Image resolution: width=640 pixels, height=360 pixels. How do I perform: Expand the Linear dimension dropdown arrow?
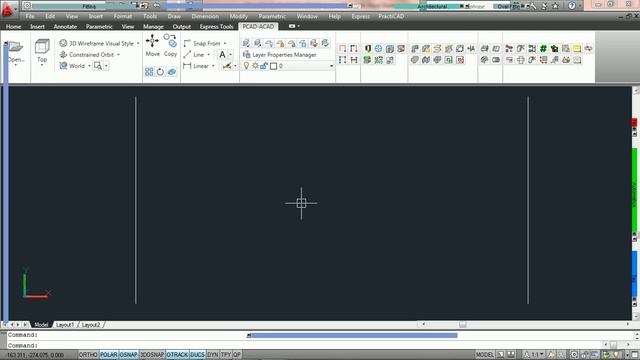pos(213,66)
